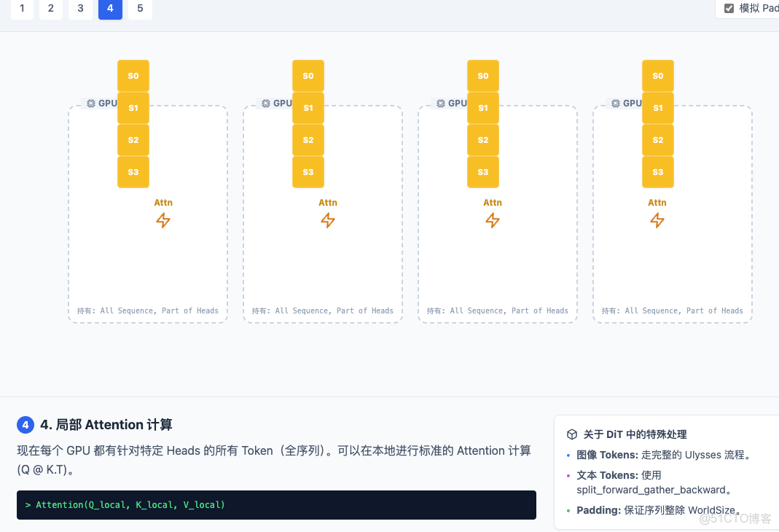Click the third GPU chip icon

[441, 103]
